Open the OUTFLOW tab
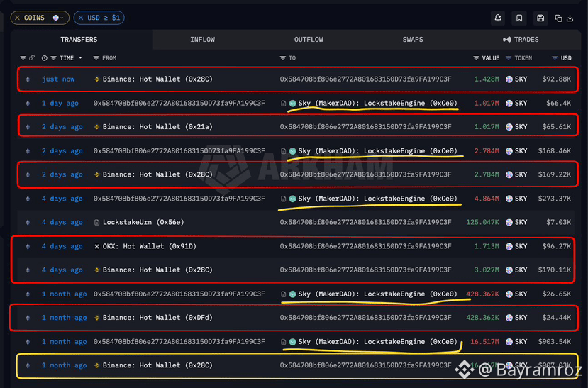 pos(309,39)
